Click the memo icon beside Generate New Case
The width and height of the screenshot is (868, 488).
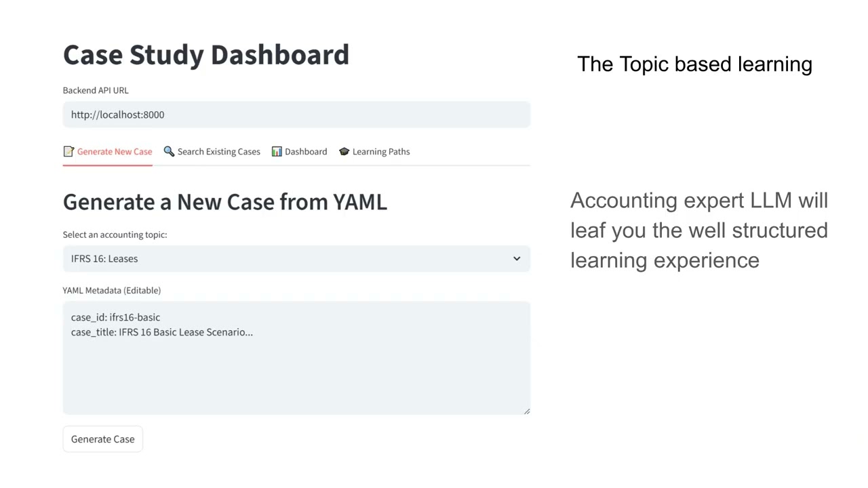point(68,152)
